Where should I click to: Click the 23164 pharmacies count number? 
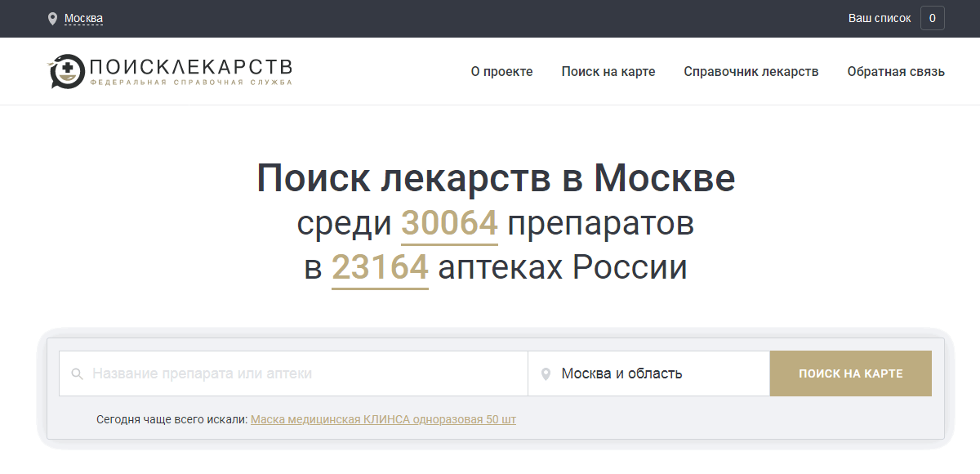coord(380,268)
